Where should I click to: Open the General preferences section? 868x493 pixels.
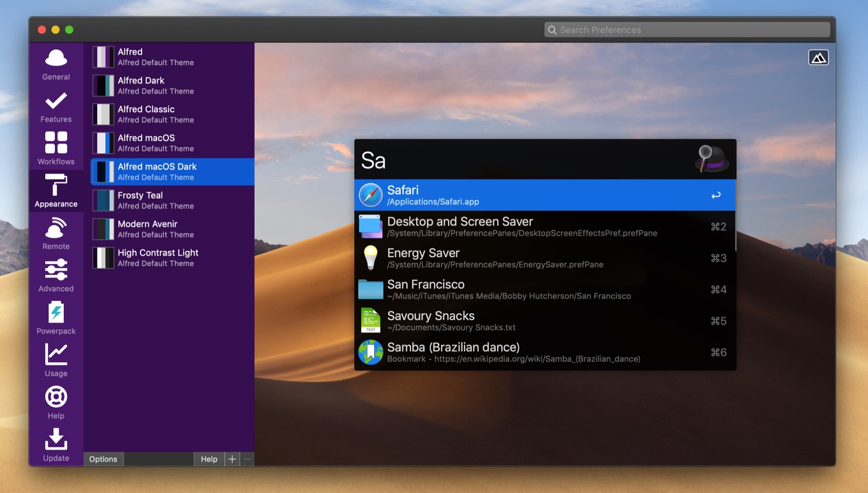point(56,64)
